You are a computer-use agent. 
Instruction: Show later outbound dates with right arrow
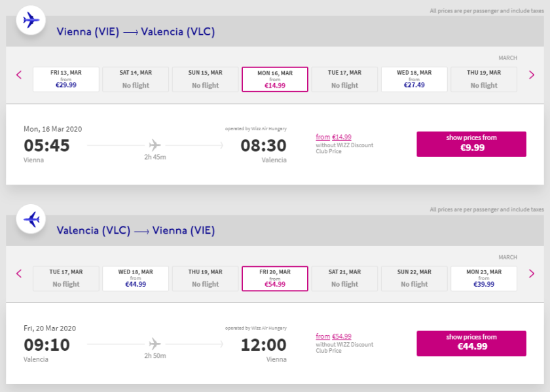[x=532, y=75]
